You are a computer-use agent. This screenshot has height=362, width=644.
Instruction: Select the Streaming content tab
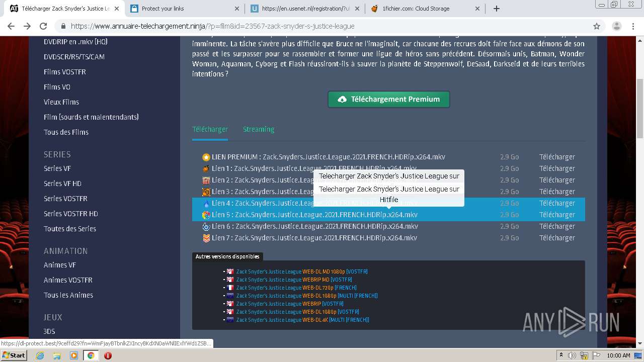click(x=259, y=129)
